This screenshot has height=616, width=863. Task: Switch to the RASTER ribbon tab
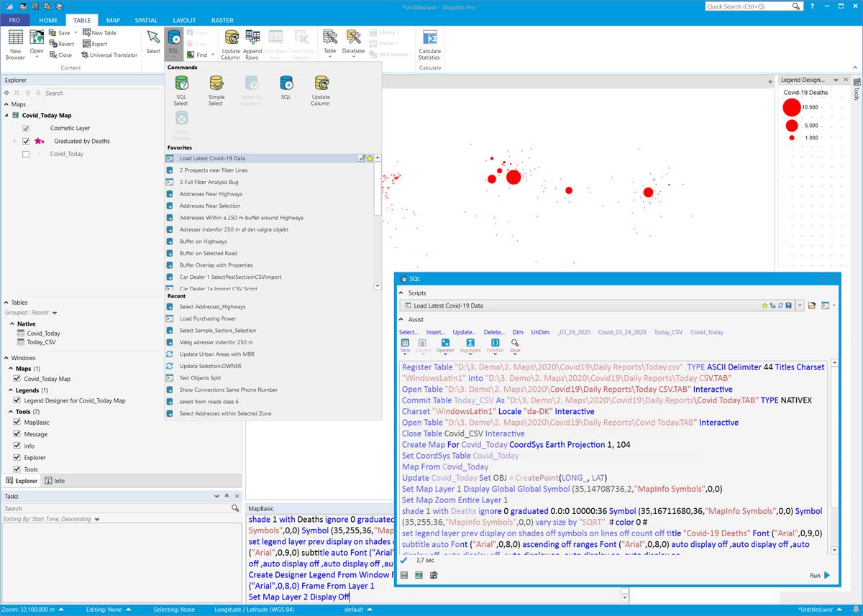(x=222, y=20)
